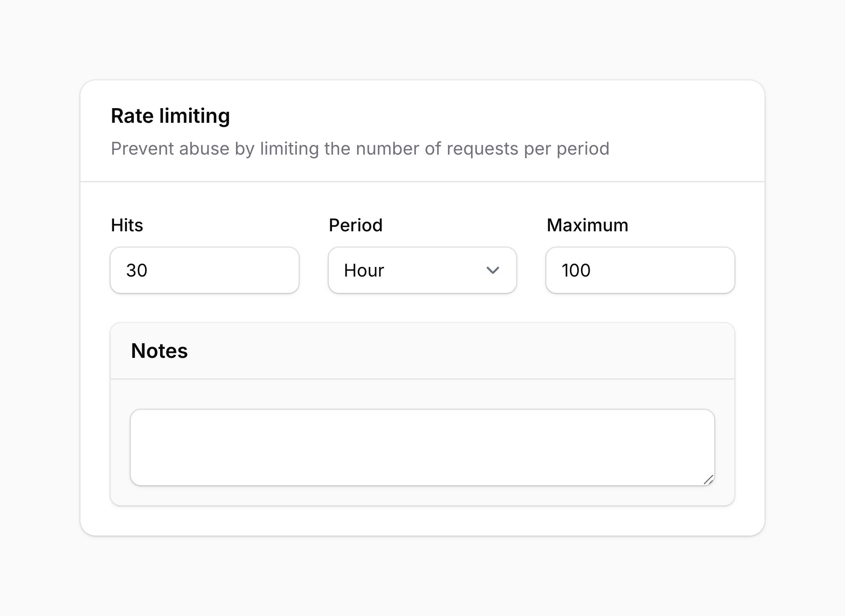
Task: Focus the Maximum input field
Action: pyautogui.click(x=640, y=270)
